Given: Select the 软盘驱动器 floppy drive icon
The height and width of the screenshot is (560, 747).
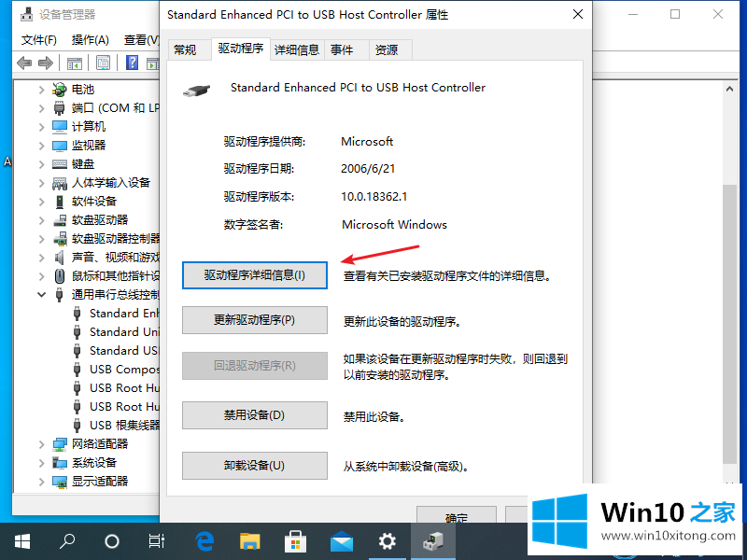Looking at the screenshot, I should click(x=59, y=220).
